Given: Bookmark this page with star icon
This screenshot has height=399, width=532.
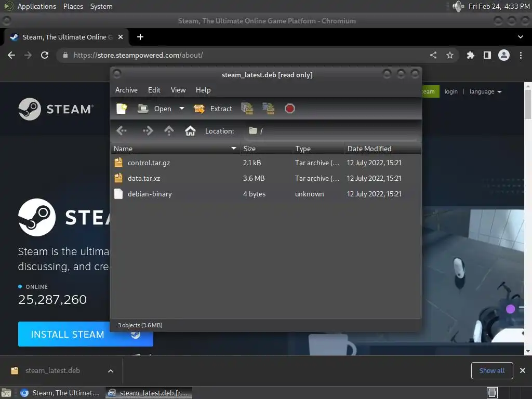Looking at the screenshot, I should (450, 55).
